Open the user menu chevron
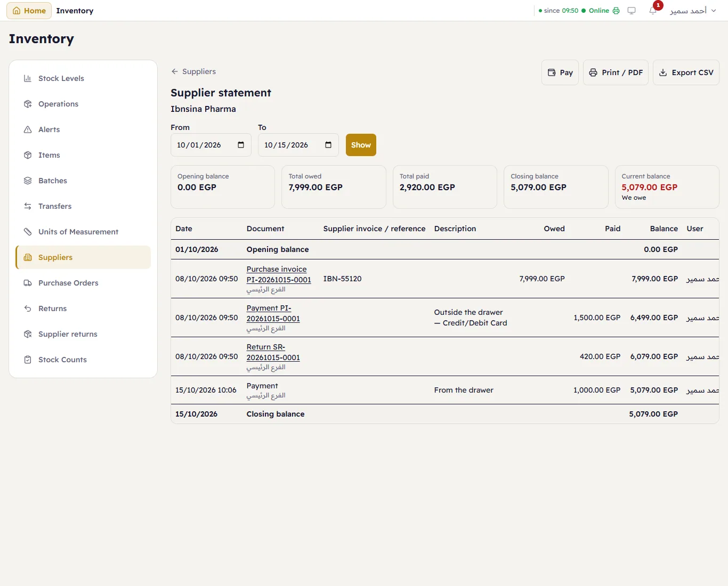The image size is (728, 586). click(714, 11)
